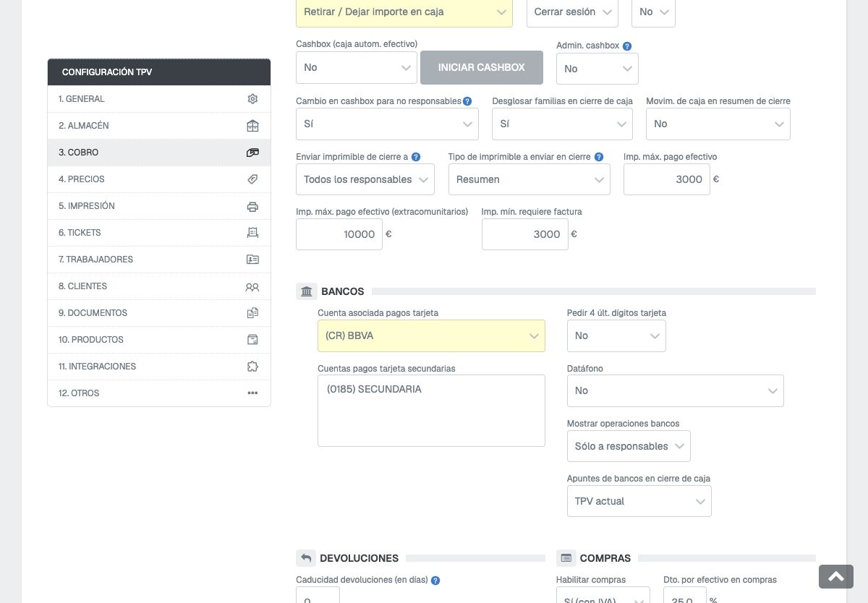
Task: Click the warehouse icon beside 2. Almacén
Action: point(252,126)
